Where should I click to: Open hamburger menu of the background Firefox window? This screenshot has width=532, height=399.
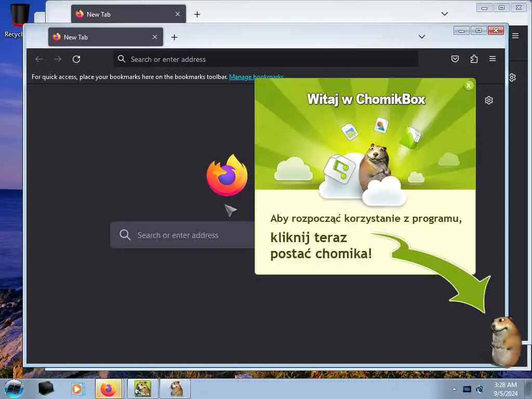click(515, 36)
